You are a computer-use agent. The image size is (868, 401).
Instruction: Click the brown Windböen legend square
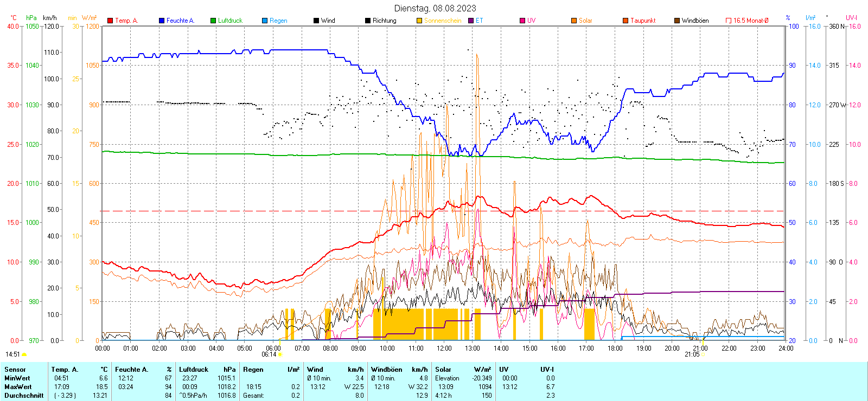coord(677,21)
